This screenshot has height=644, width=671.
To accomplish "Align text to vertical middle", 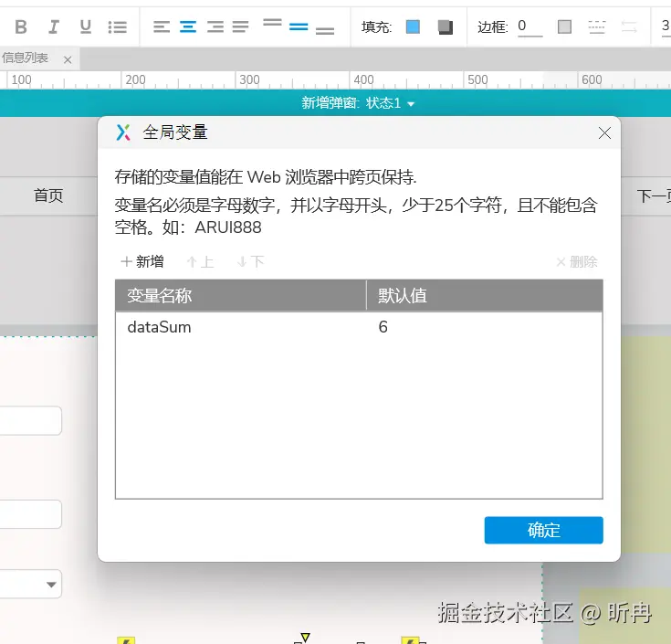I will [x=299, y=27].
